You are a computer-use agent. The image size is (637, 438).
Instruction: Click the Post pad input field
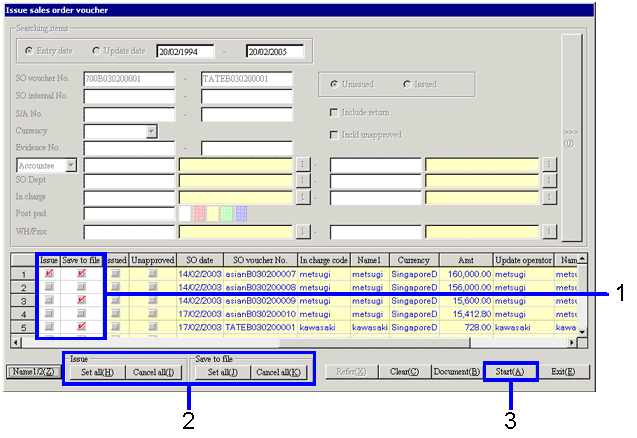129,214
